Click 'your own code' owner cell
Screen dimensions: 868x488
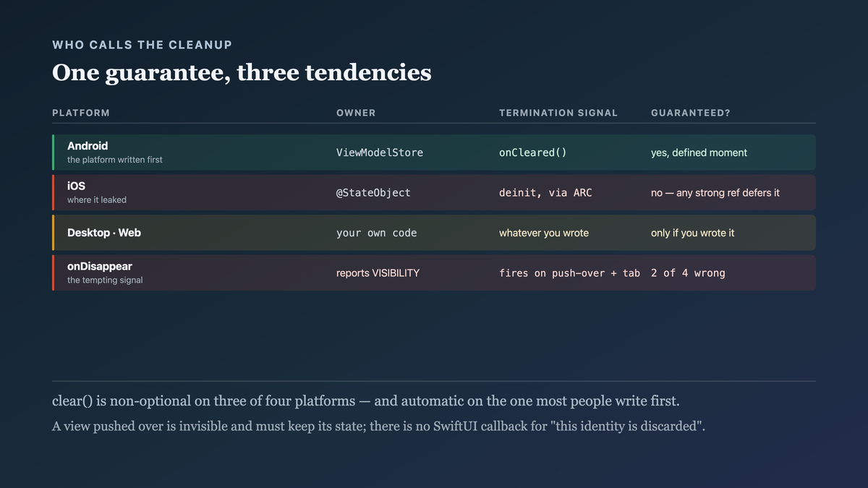[377, 233]
